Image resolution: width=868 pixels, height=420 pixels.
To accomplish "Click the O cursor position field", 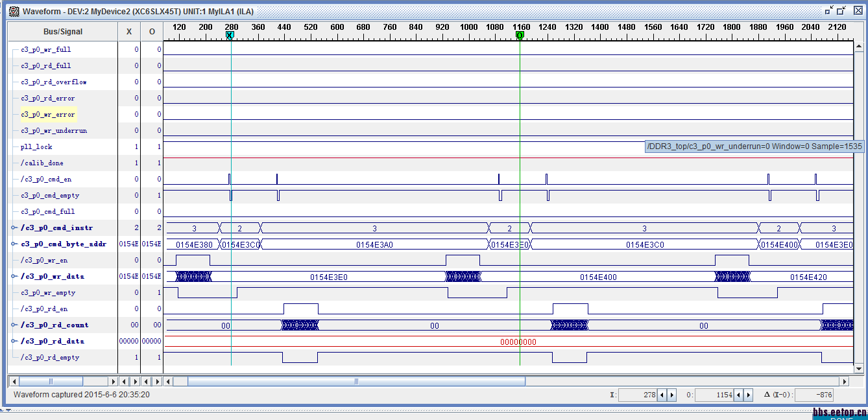I will pyautogui.click(x=714, y=395).
